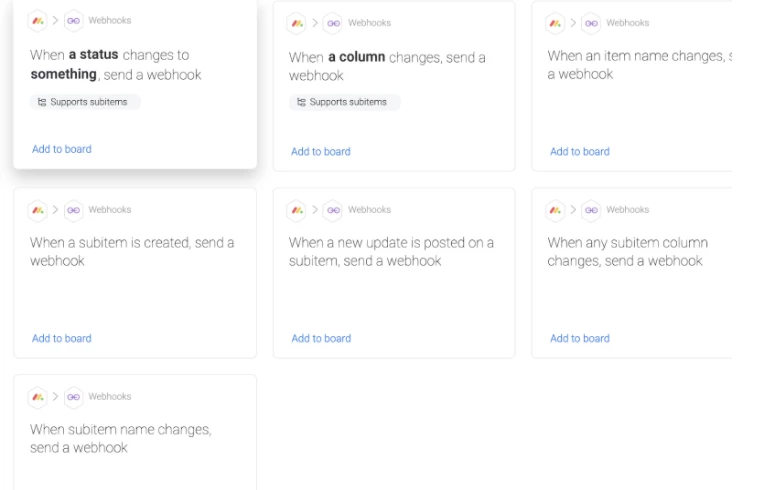This screenshot has height=490, width=770.
Task: Click monday logo on any subitem column card
Action: [x=555, y=210]
